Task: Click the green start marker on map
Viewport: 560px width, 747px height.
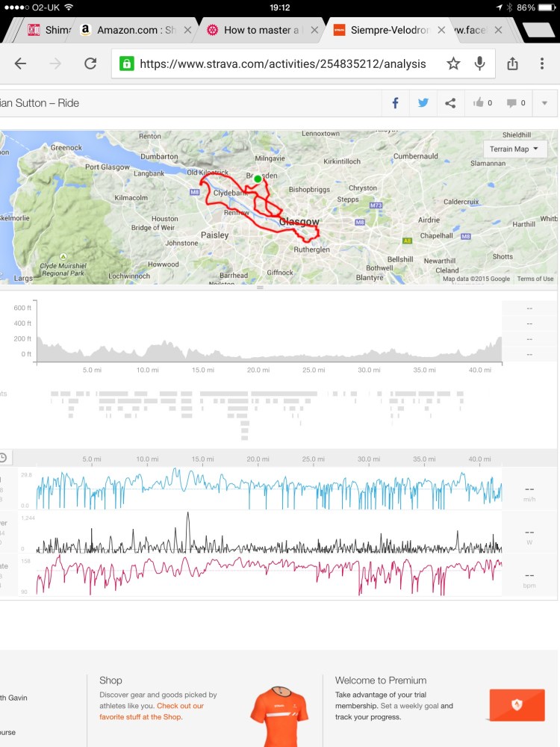Action: tap(258, 179)
